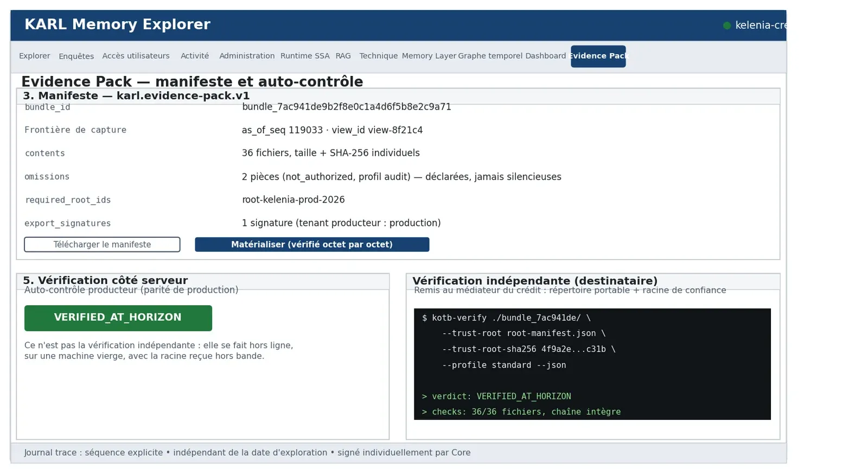Viewport: 868px width, 473px height.
Task: Click Télécharger le manifeste button
Action: tap(102, 244)
